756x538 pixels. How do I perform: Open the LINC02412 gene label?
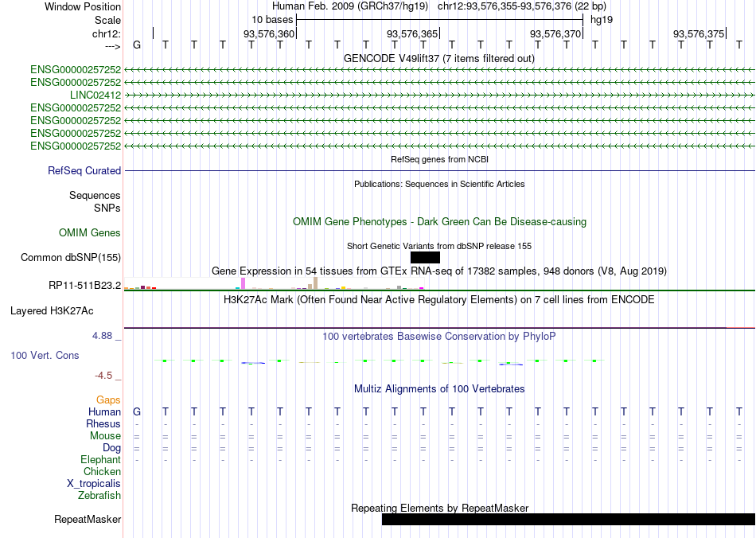tap(95, 95)
